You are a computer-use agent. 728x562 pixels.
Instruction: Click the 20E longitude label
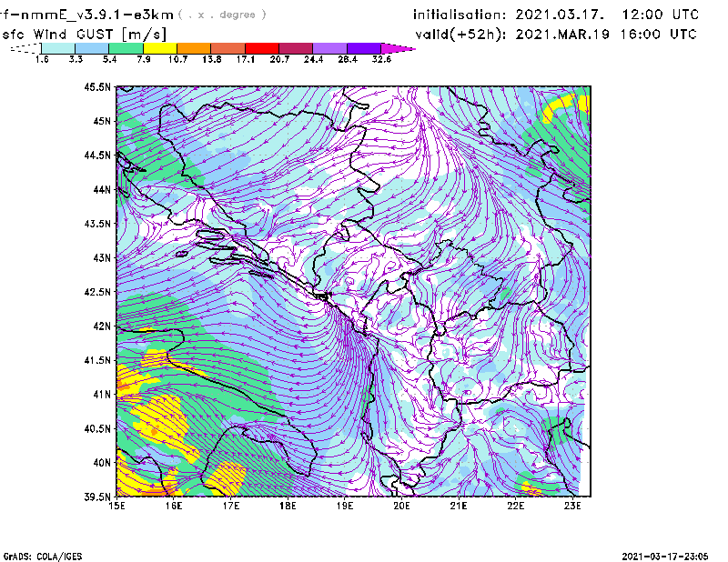[401, 506]
